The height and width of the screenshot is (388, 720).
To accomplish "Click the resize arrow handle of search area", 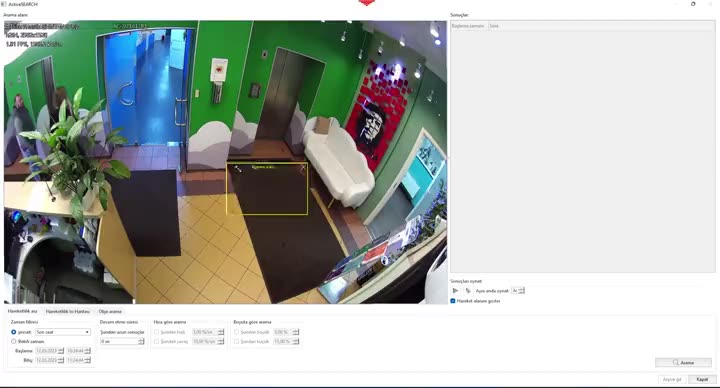I will (238, 169).
